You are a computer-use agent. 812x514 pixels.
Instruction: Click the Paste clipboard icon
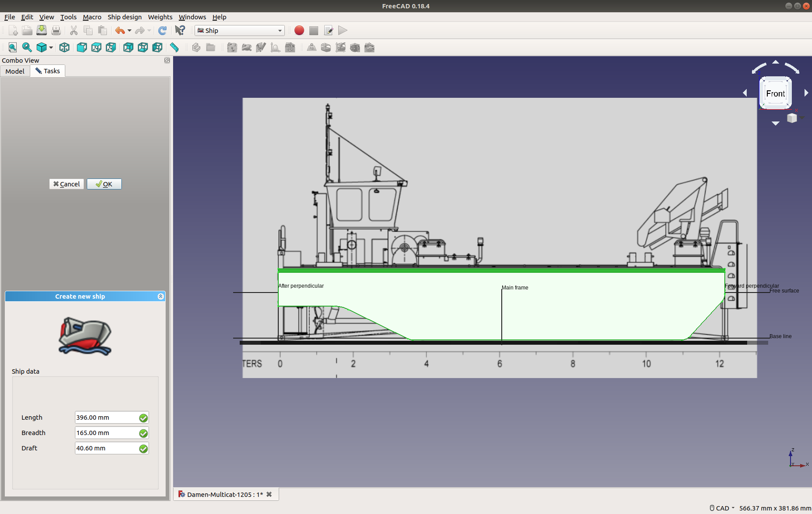(103, 30)
